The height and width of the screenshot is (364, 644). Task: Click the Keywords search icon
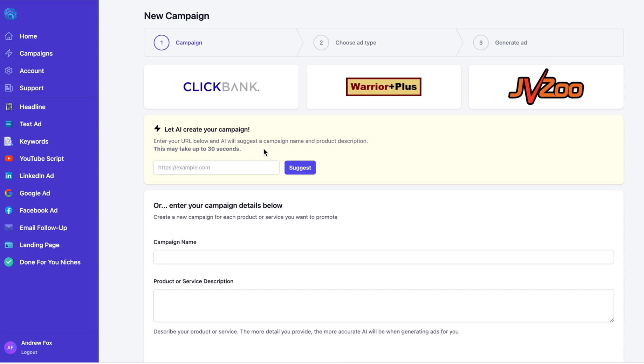(9, 141)
